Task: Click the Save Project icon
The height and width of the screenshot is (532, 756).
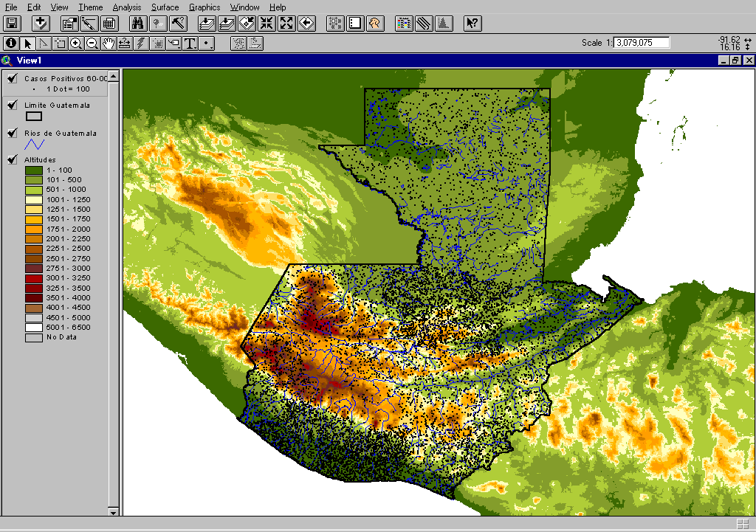Action: click(12, 24)
